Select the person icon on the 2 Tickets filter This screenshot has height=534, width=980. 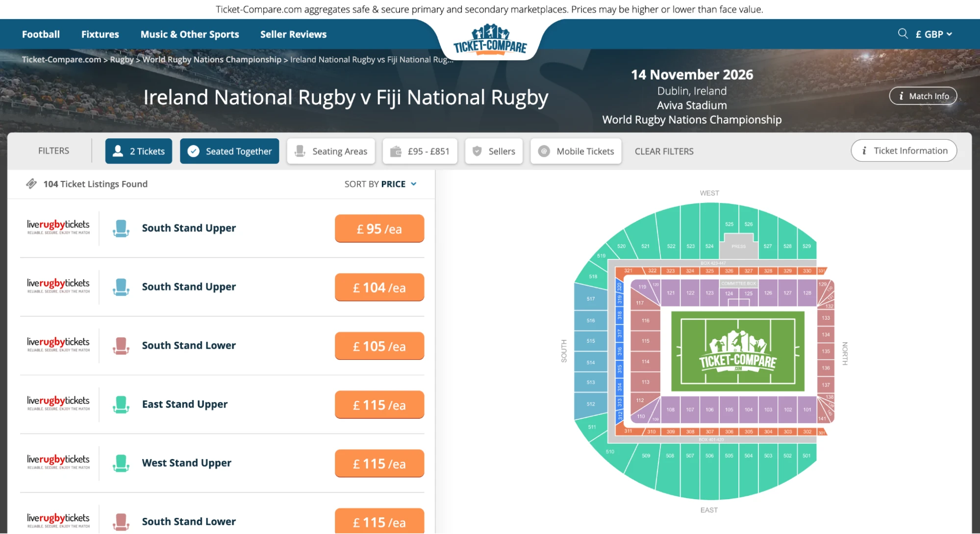[x=118, y=151]
